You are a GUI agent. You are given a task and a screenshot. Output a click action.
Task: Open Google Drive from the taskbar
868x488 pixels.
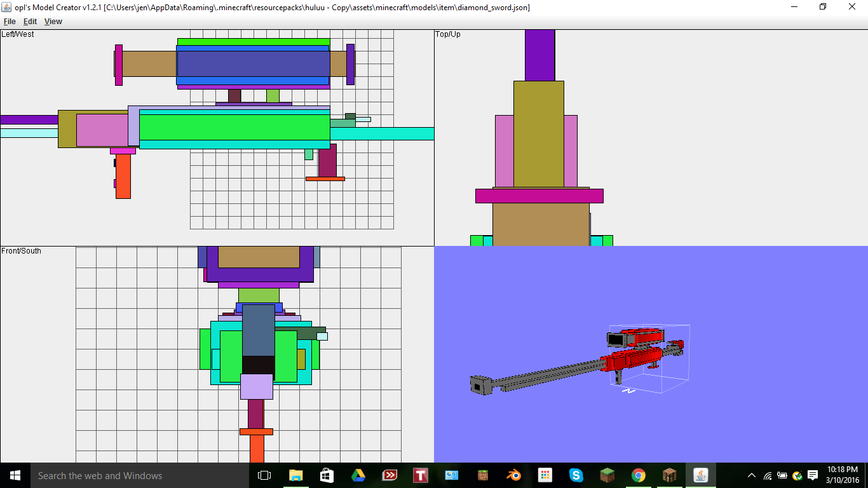(358, 475)
